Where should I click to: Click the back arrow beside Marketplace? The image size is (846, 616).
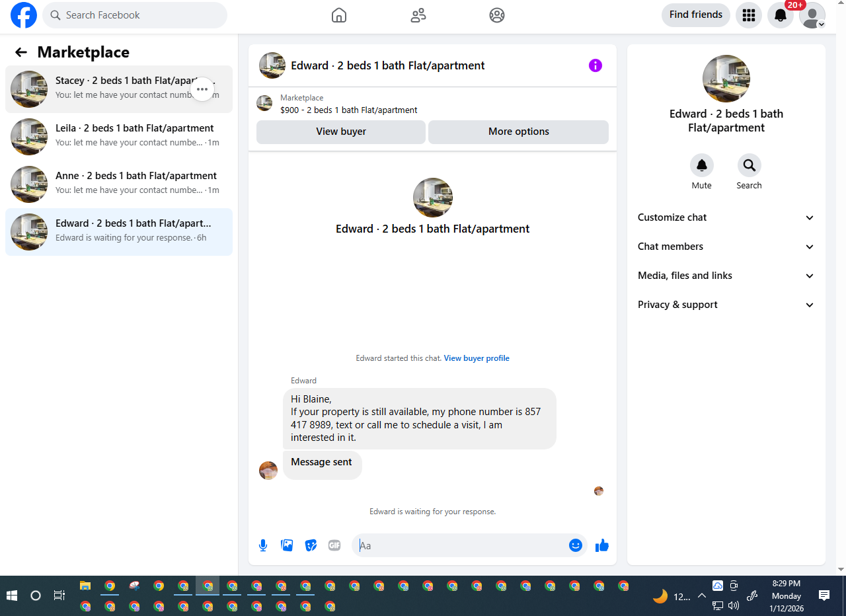[x=21, y=52]
